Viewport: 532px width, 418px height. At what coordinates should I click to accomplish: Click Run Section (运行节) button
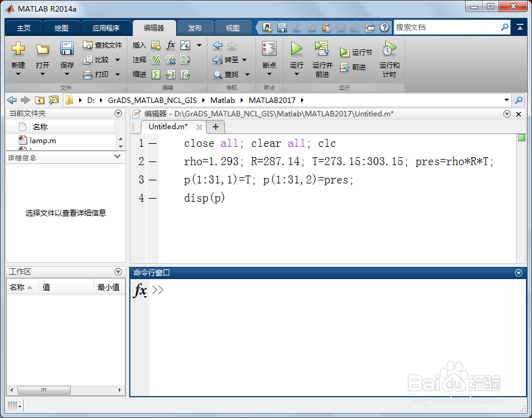pyautogui.click(x=356, y=52)
